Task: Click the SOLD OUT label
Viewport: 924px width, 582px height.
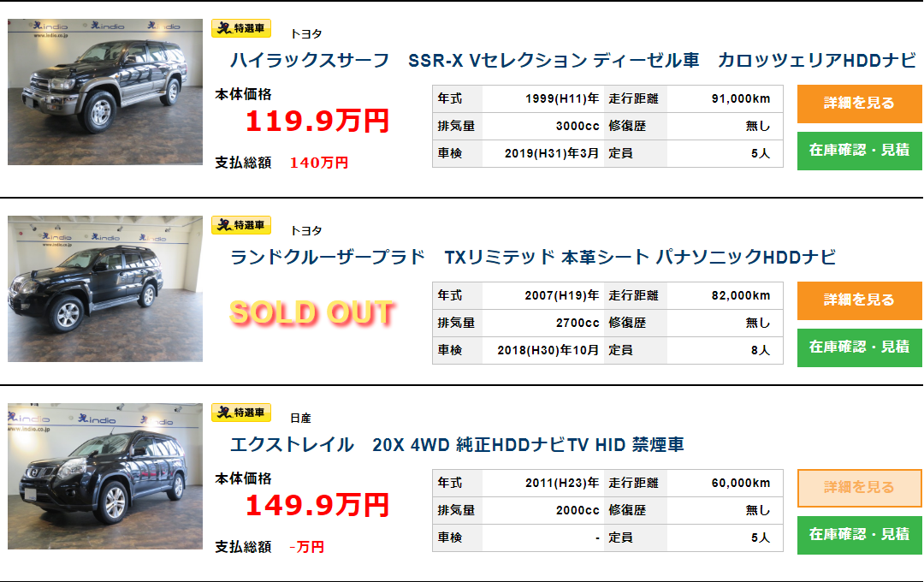Action: (x=311, y=313)
